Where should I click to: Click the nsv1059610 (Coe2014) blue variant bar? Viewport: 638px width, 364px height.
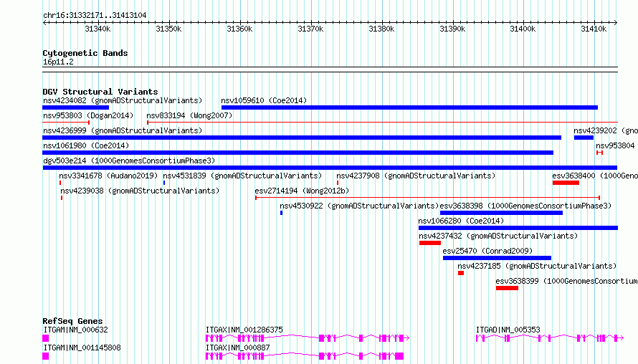pos(409,107)
